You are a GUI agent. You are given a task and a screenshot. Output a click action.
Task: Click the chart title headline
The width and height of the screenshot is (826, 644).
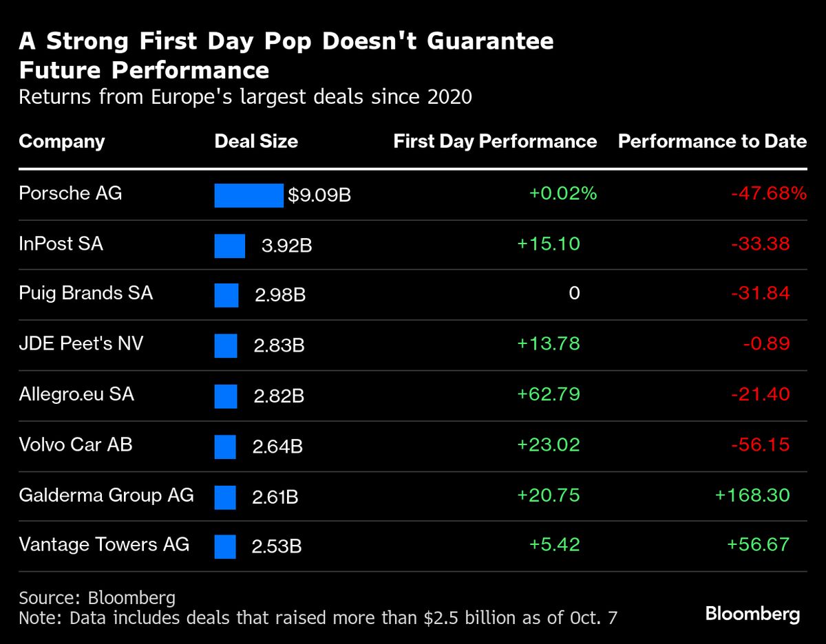(x=286, y=55)
